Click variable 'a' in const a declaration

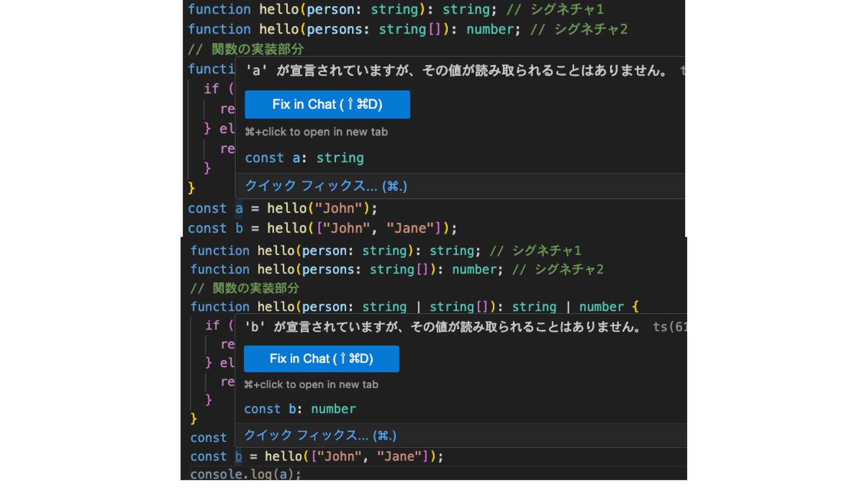239,209
